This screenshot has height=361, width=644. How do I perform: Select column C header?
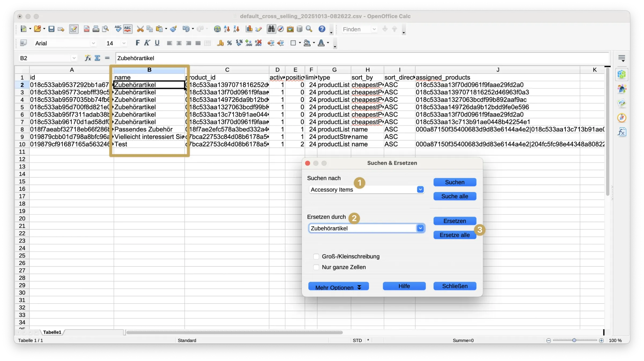click(x=227, y=70)
